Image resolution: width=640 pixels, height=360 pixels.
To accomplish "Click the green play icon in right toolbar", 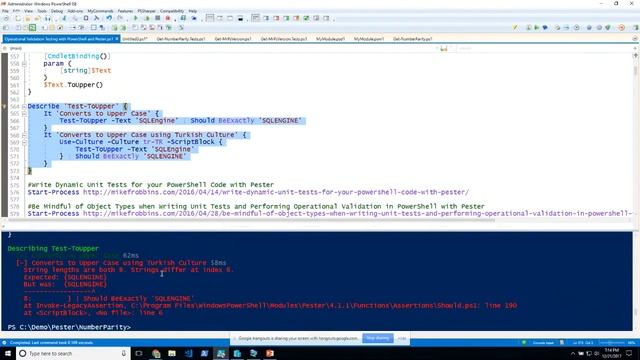I will 537,28.
